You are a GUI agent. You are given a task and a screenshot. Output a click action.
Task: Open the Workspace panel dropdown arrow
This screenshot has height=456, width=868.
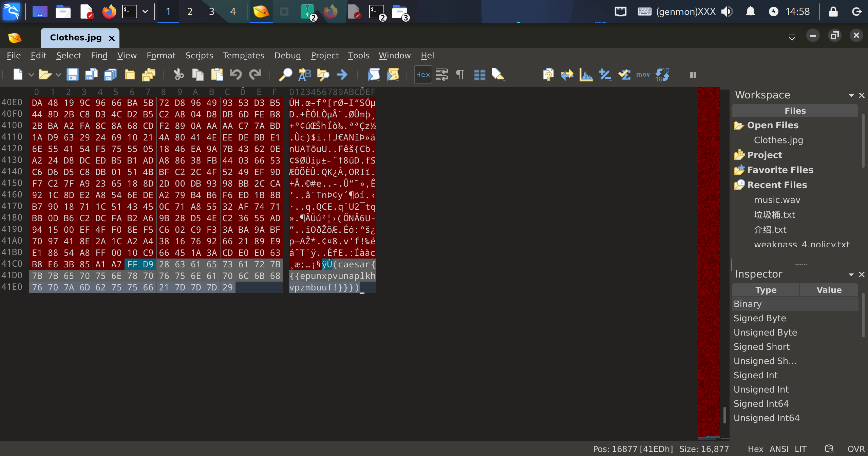pos(851,95)
